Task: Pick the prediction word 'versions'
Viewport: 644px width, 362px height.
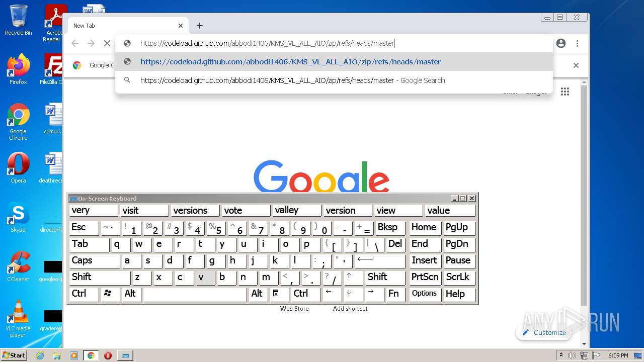Action: (196, 211)
